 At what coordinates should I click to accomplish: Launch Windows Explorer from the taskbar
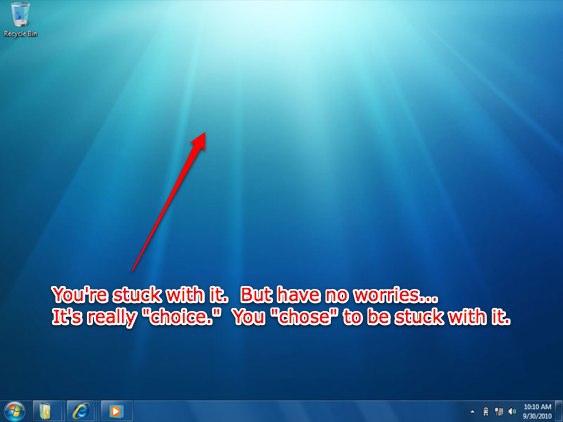(47, 411)
